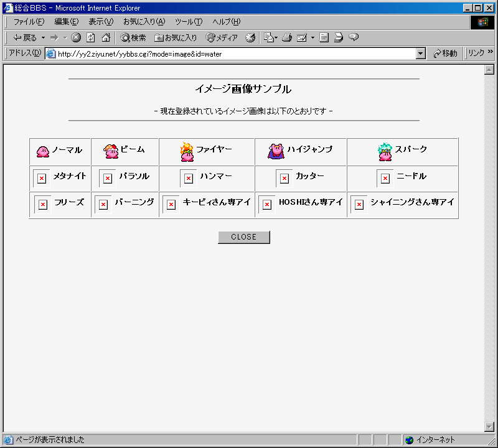Click broken image next to カッター
Screen dimensions: 498x448
[x=284, y=179]
